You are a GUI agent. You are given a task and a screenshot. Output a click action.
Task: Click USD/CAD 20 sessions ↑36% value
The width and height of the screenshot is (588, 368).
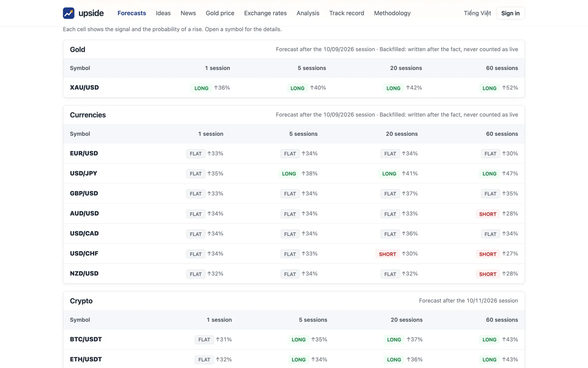point(410,234)
